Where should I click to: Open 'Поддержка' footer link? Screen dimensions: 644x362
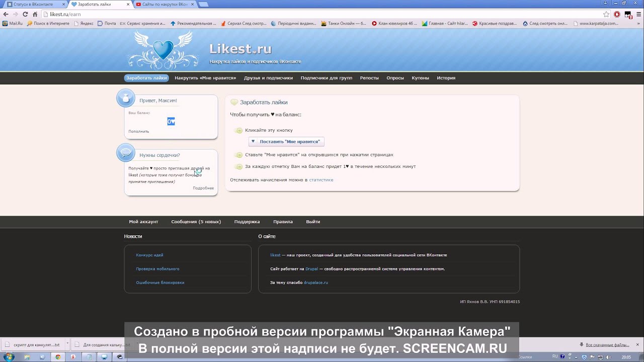pyautogui.click(x=247, y=222)
